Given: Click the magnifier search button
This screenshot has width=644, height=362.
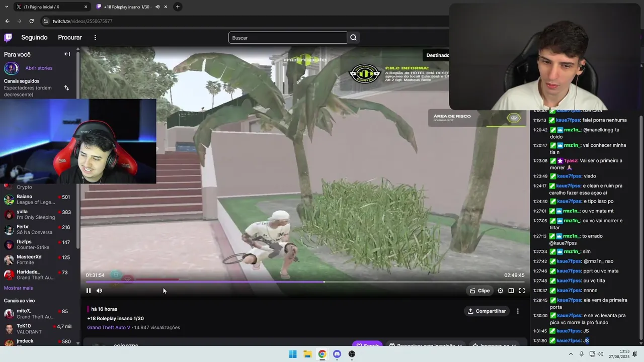Looking at the screenshot, I should click(353, 38).
